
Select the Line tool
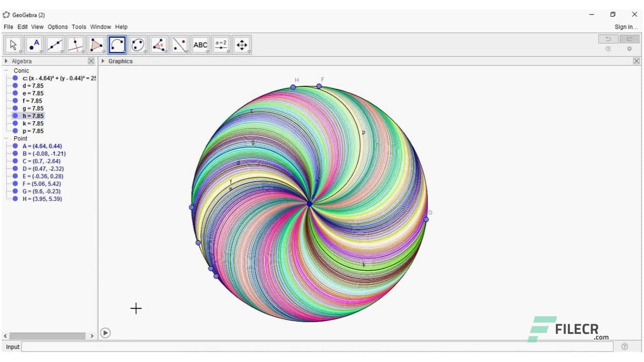tap(55, 44)
